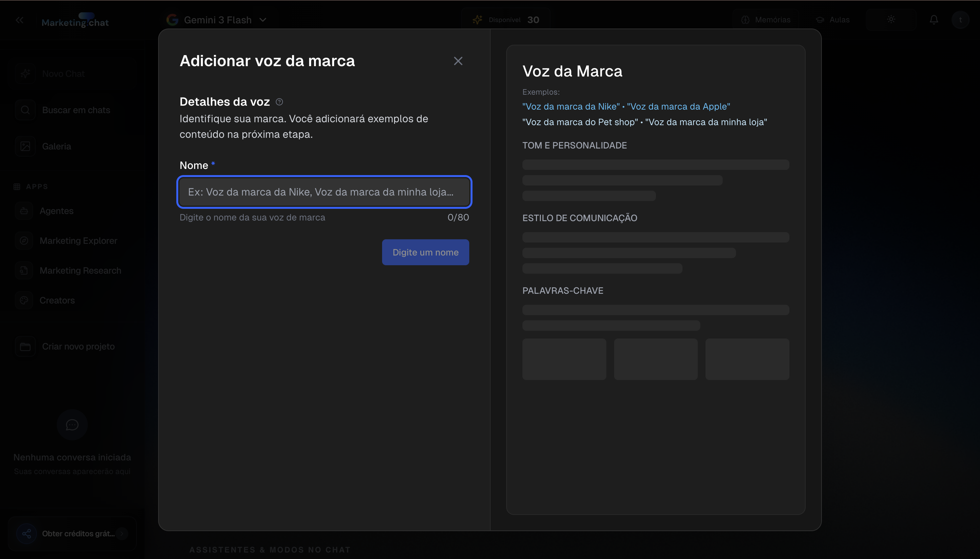Toggle the light/dark theme sun icon

tap(891, 19)
